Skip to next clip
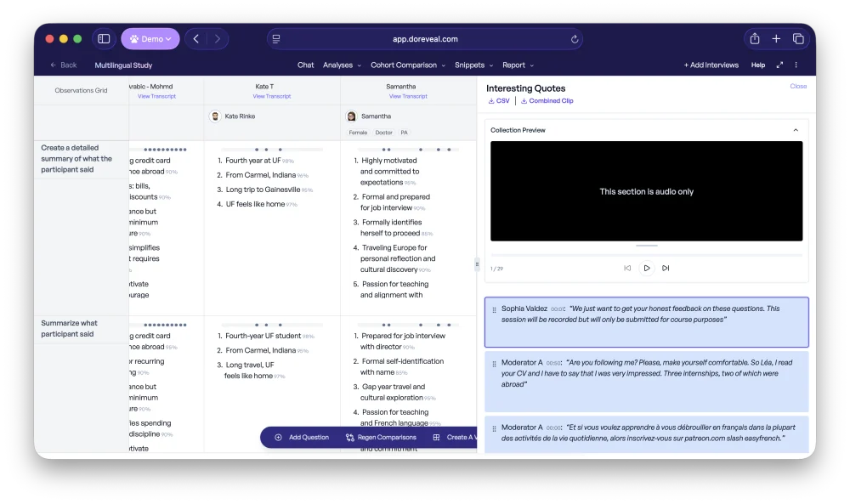This screenshot has height=504, width=850. [x=666, y=269]
